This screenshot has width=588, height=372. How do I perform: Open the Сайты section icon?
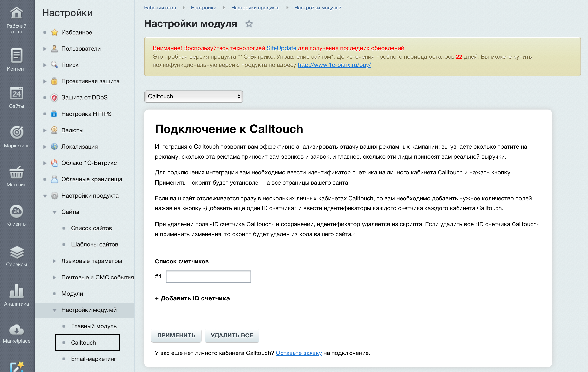(x=17, y=93)
